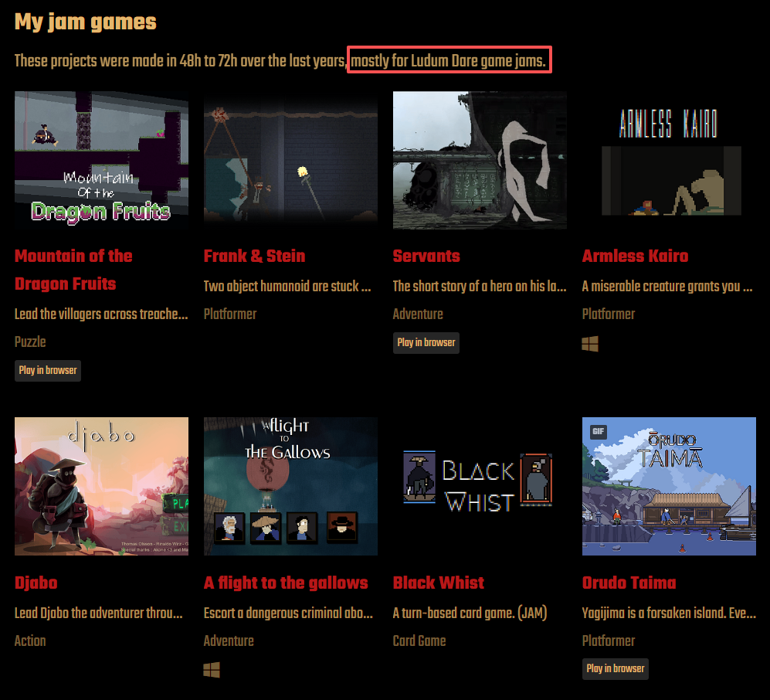Open the Frank & Stein title link
This screenshot has height=700, width=770.
254,256
